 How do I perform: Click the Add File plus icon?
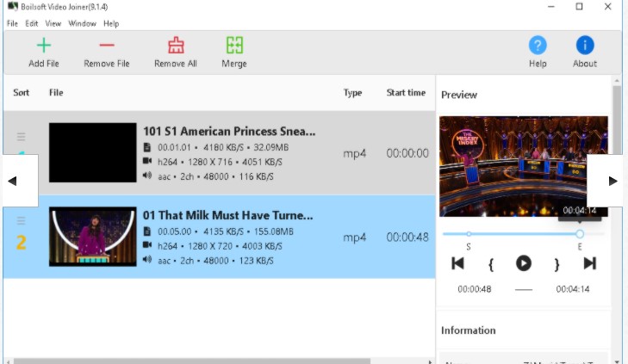43,46
